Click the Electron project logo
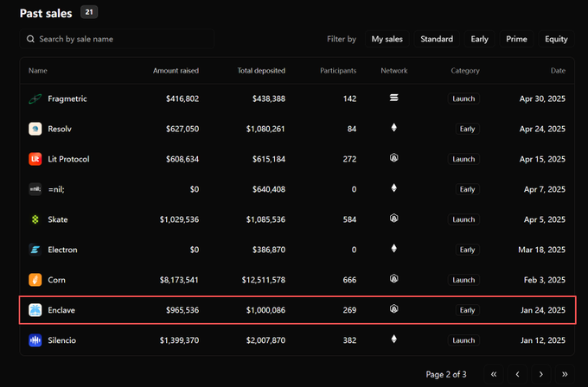 (x=35, y=250)
